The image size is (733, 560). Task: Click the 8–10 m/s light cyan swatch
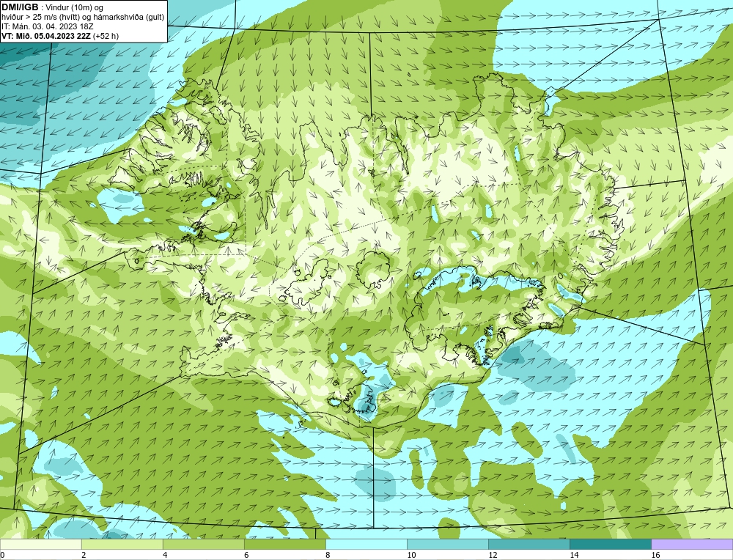[366, 544]
